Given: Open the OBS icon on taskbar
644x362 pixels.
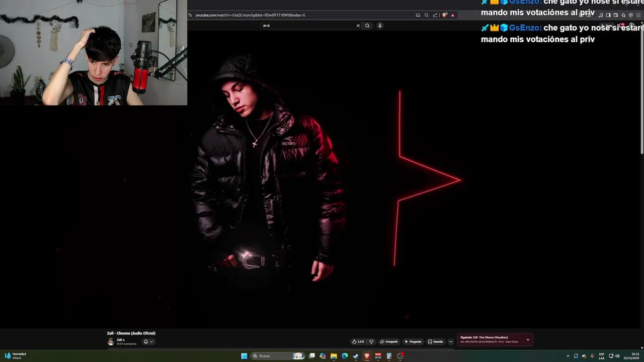Looking at the screenshot, I should tap(400, 356).
